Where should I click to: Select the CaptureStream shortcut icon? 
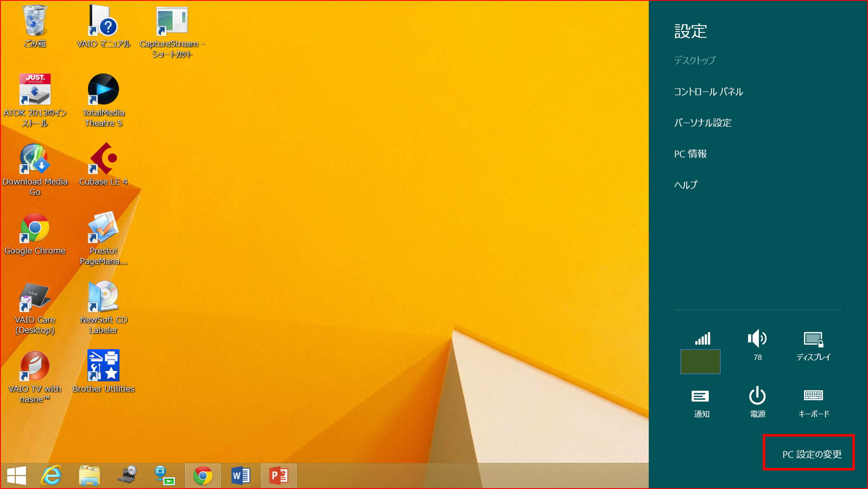pyautogui.click(x=172, y=31)
